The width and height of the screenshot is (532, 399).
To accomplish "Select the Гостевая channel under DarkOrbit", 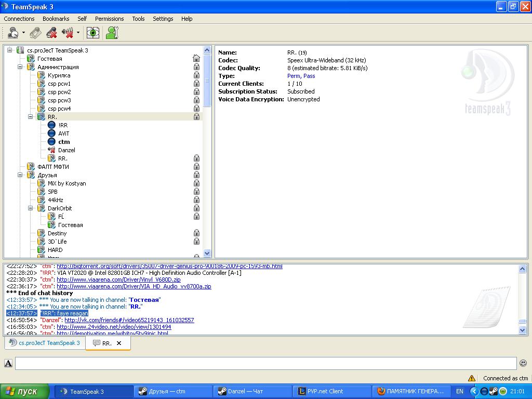I will click(x=70, y=225).
